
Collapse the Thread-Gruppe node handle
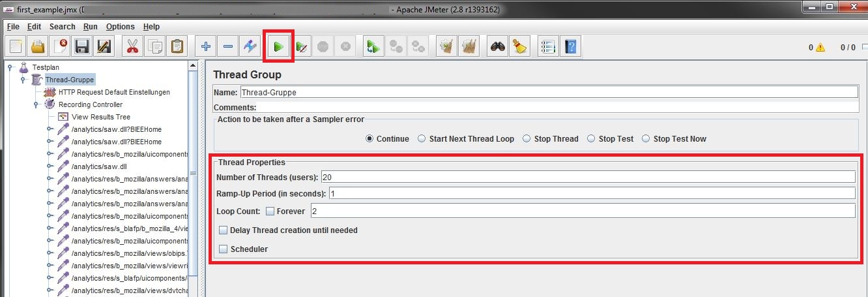[23, 80]
